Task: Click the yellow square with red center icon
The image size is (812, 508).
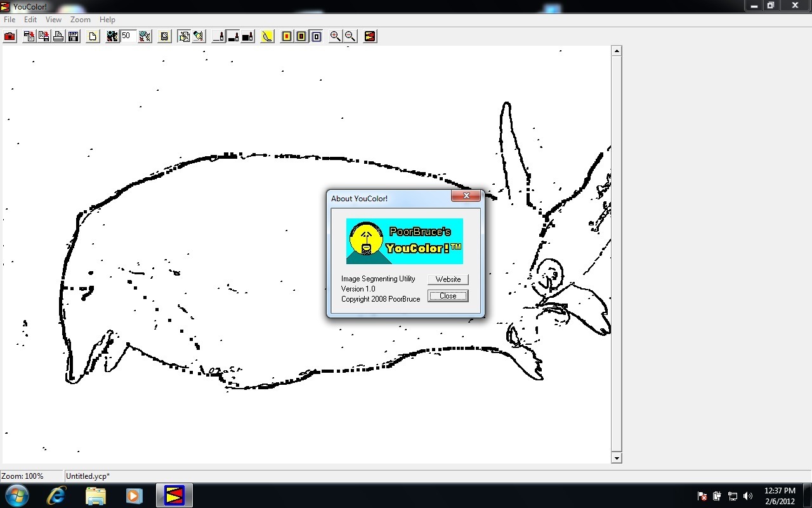Action: tap(287, 36)
